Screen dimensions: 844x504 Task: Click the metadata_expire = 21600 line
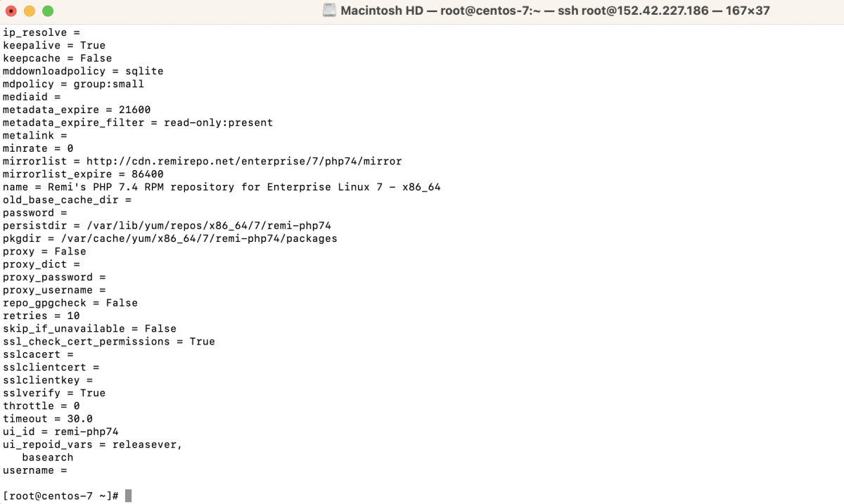(77, 110)
